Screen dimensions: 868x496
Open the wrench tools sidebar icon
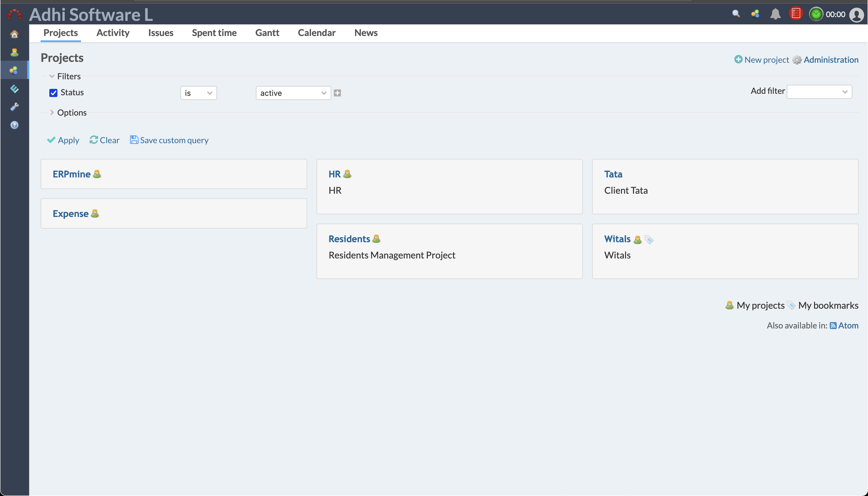click(14, 107)
